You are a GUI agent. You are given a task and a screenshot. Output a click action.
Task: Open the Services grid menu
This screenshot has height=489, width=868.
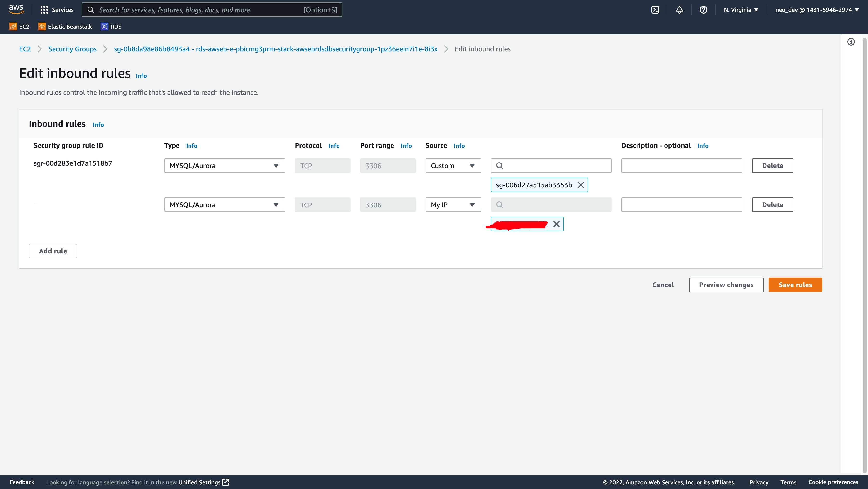click(x=57, y=10)
